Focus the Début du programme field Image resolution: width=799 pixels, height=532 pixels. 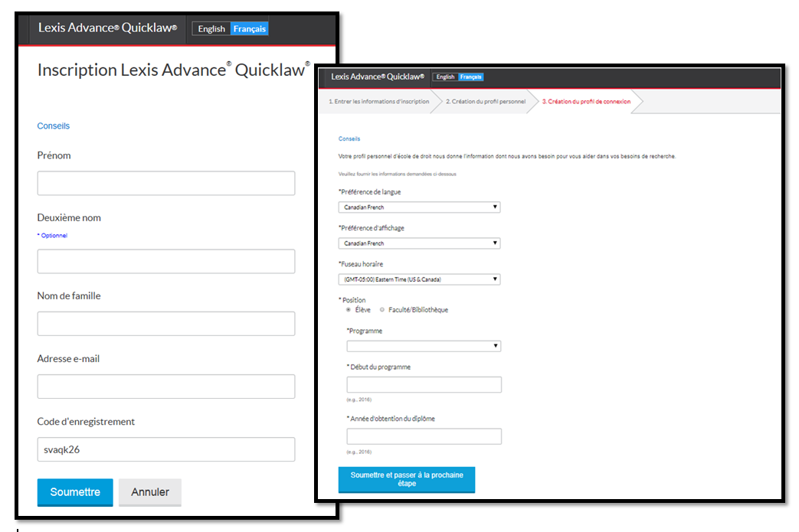(x=424, y=385)
